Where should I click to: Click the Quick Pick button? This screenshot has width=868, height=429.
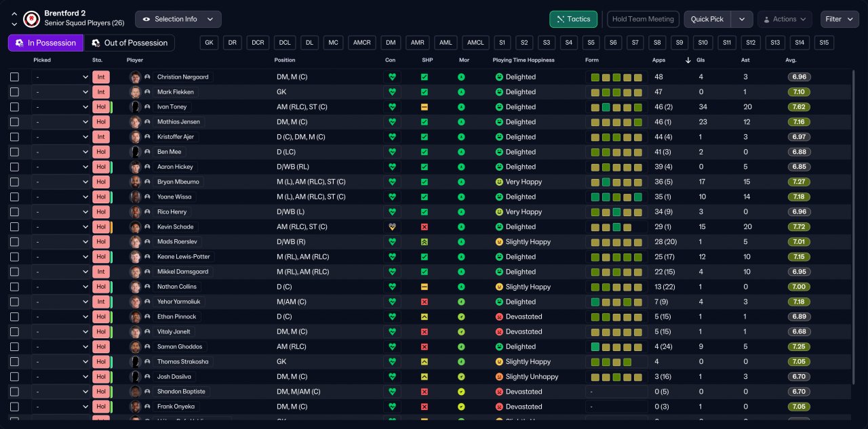click(x=707, y=19)
